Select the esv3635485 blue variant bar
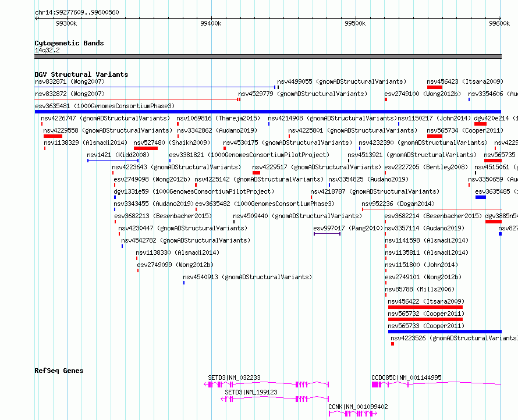Image resolution: width=518 pixels, height=420 pixels. pyautogui.click(x=481, y=197)
